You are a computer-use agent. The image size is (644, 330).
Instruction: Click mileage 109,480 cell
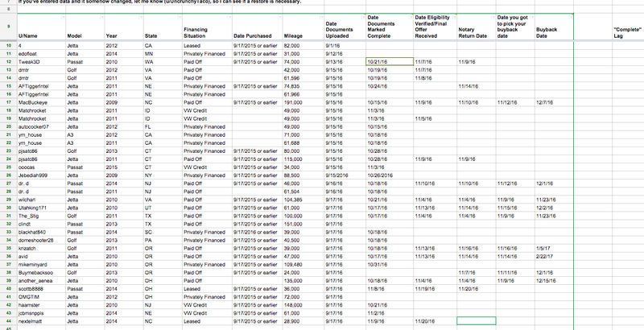click(x=303, y=265)
